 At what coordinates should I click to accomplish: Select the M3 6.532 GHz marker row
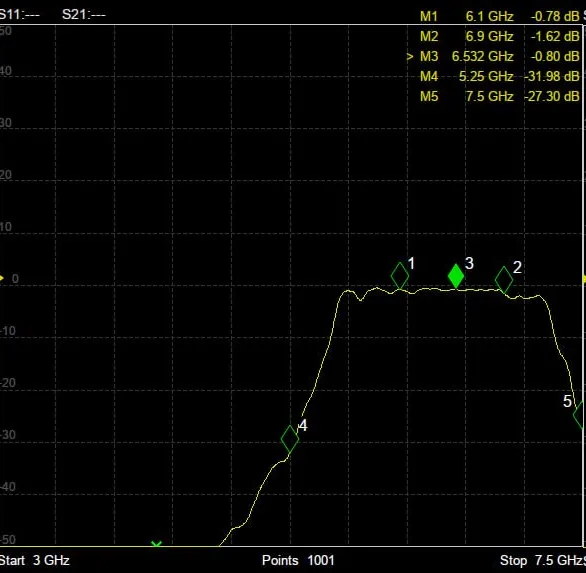point(493,56)
